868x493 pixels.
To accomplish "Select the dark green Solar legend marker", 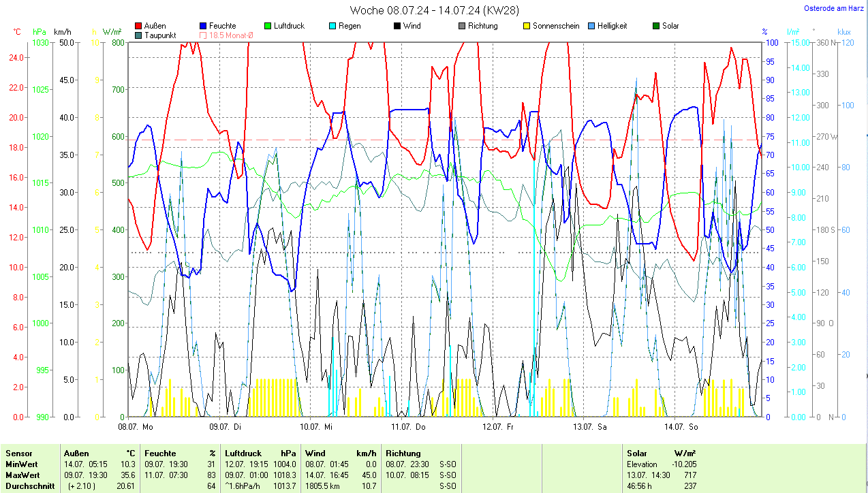I will (656, 27).
